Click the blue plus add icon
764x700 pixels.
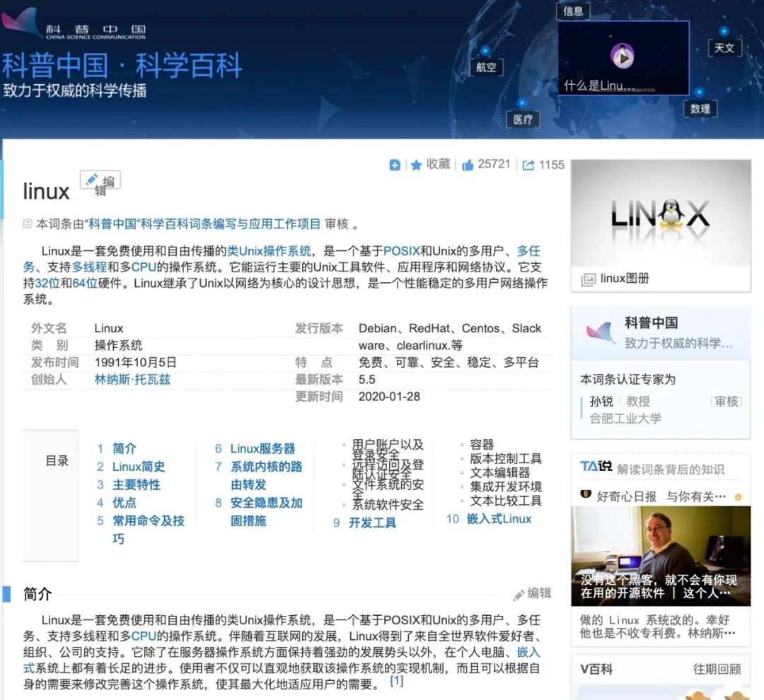[395, 165]
